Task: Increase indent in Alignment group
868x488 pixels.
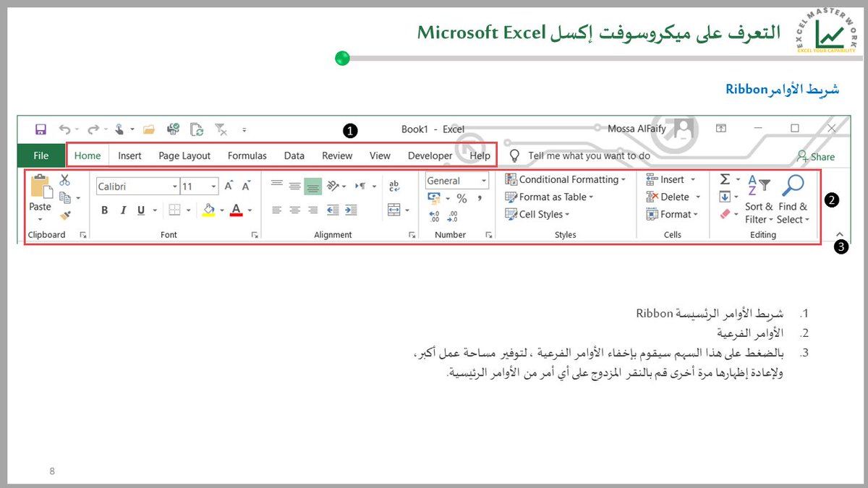Action: pyautogui.click(x=350, y=210)
